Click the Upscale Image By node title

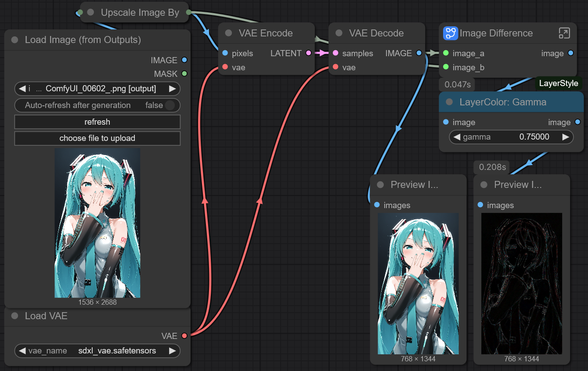140,13
